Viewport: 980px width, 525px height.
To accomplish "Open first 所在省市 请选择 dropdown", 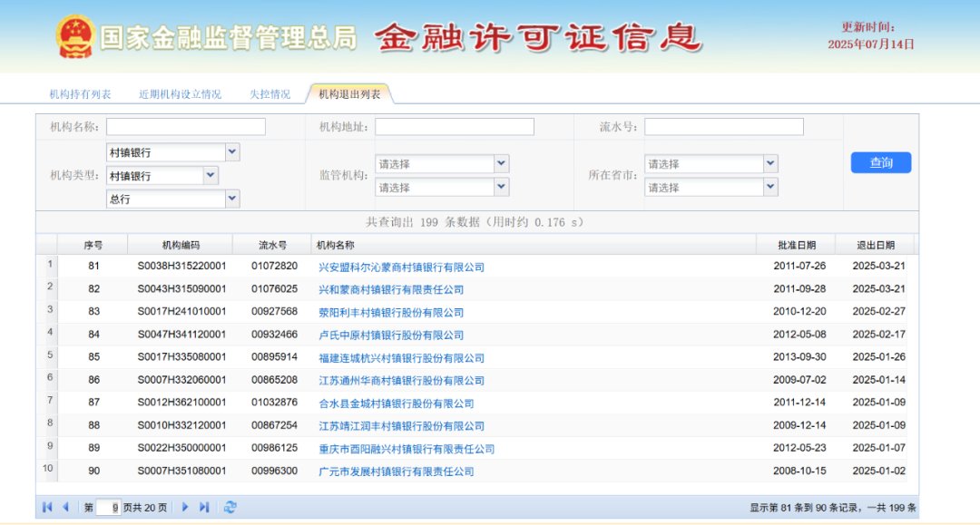I will click(770, 163).
